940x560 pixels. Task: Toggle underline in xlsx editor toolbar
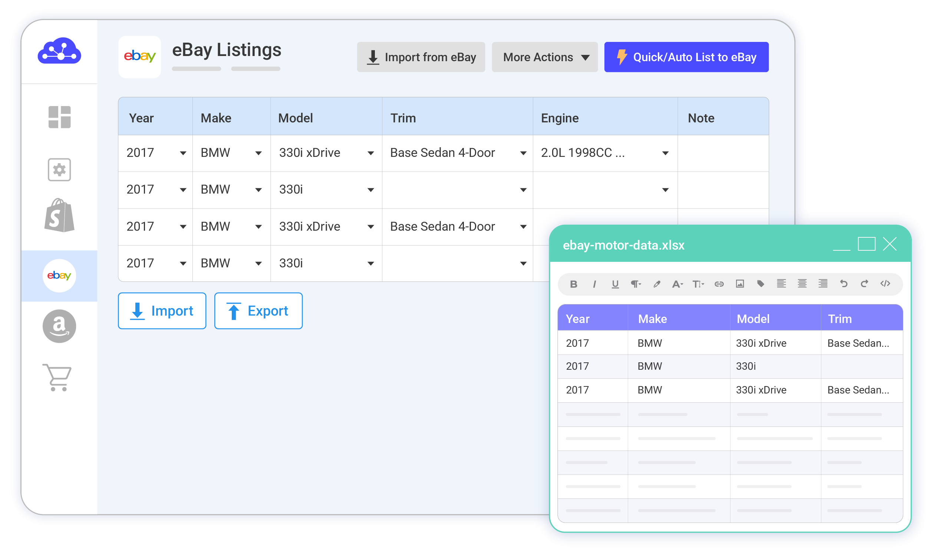tap(616, 284)
